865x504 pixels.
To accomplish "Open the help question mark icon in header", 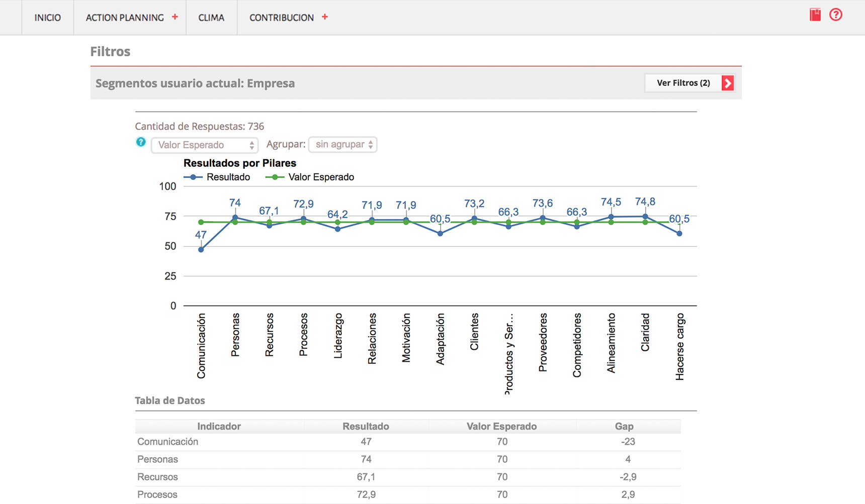I will click(836, 15).
